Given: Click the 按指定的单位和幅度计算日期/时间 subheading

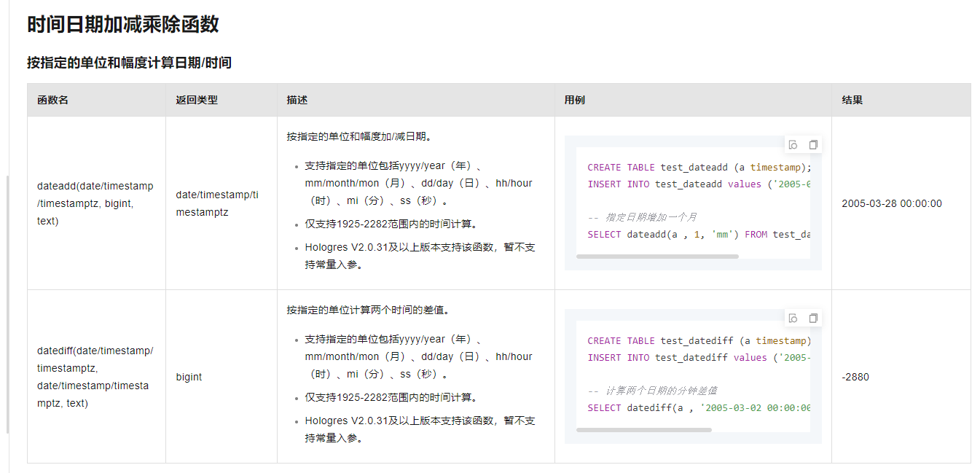Looking at the screenshot, I should (x=129, y=63).
